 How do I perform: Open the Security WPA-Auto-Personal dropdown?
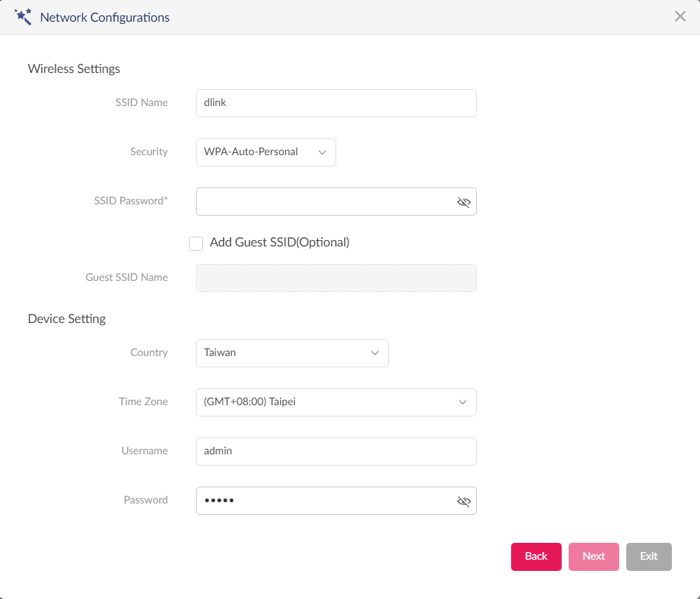click(265, 152)
